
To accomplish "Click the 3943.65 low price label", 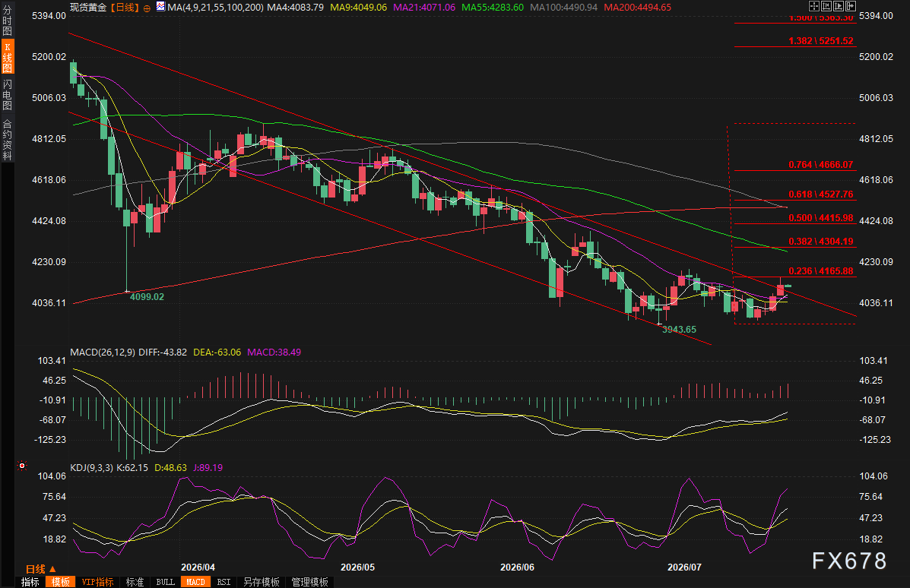I will (679, 330).
